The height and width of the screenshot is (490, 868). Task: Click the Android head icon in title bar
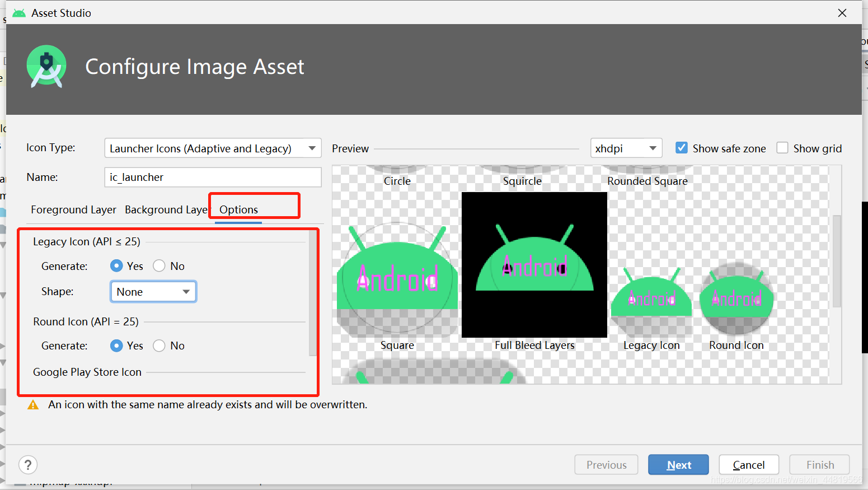pos(19,13)
